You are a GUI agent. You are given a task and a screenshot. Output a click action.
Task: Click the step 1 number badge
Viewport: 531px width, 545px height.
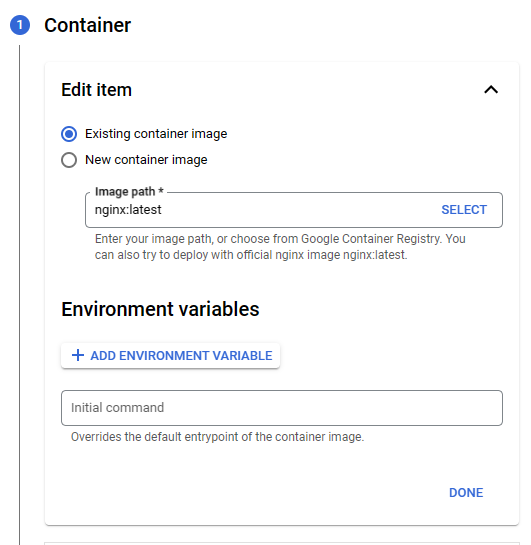(x=20, y=25)
